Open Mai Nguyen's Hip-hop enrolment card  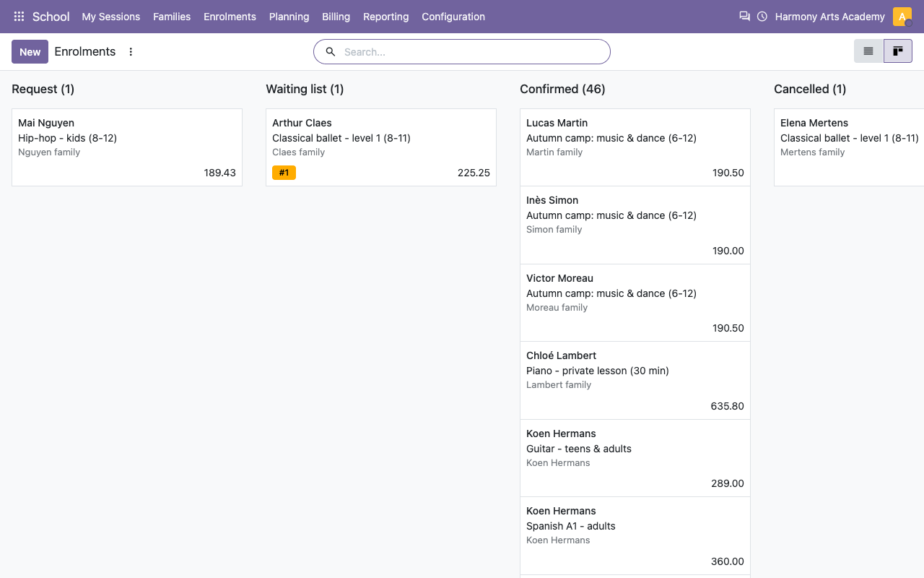point(127,147)
